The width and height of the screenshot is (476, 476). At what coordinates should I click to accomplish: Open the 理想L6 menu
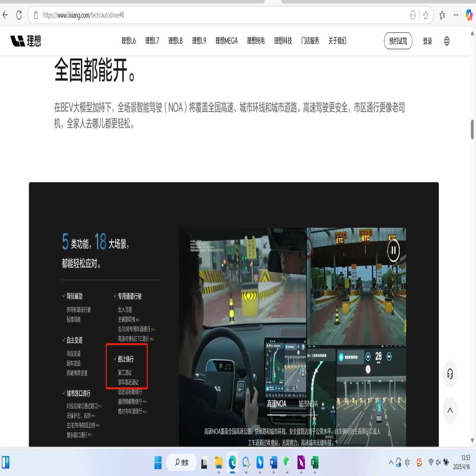point(128,41)
